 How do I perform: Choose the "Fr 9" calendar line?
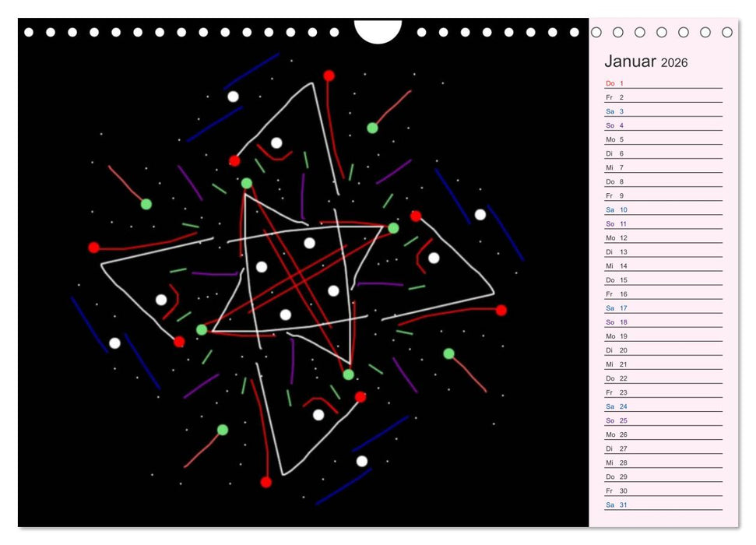coord(663,195)
